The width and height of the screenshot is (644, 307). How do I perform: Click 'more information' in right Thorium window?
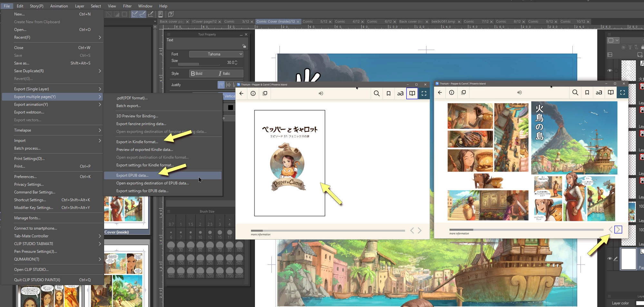459,233
